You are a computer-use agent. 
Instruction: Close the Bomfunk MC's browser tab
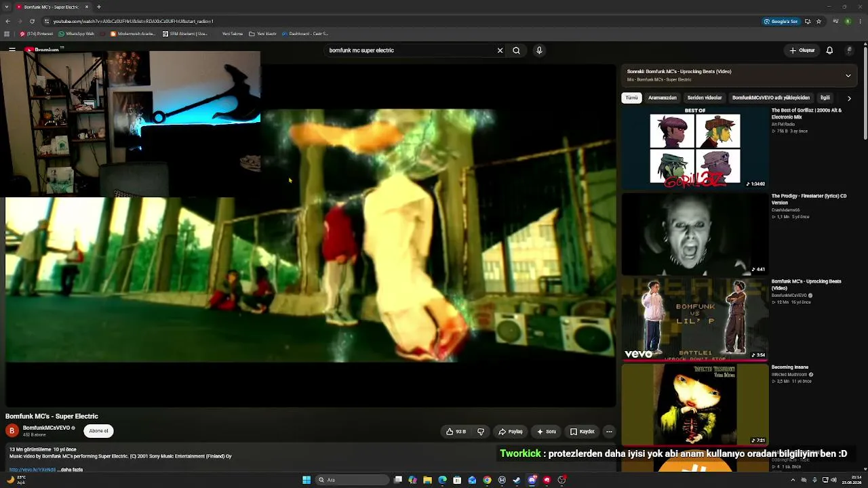coord(87,7)
